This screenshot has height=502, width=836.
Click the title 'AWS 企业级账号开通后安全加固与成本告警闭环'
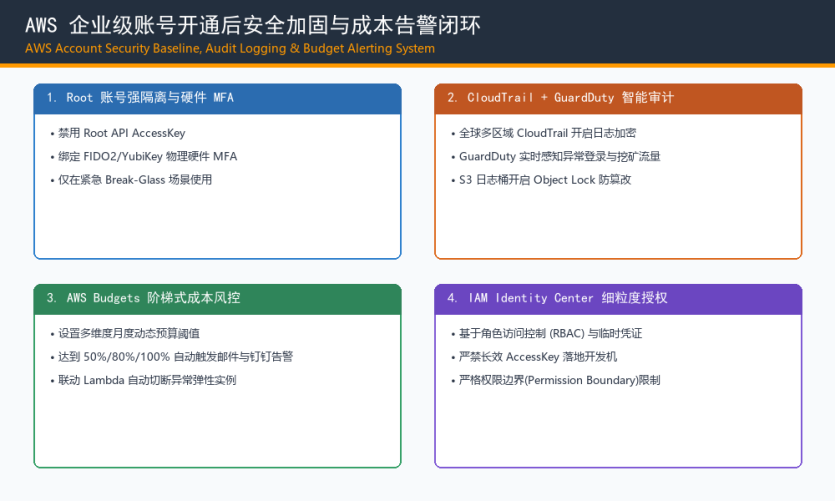(253, 25)
